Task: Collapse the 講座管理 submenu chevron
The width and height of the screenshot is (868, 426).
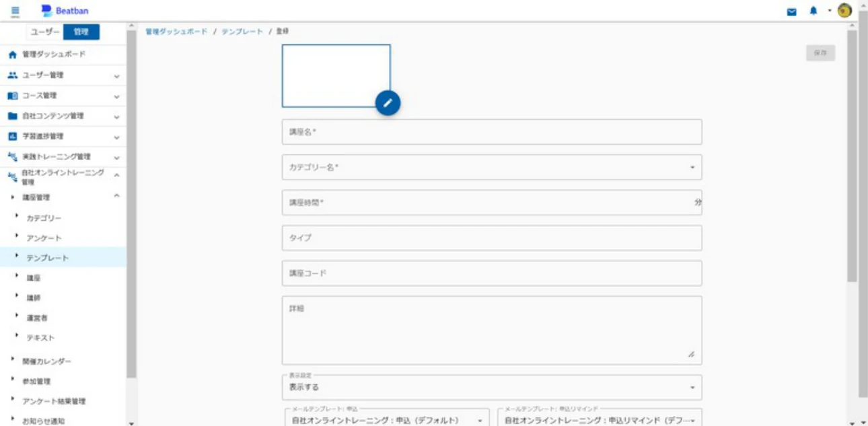Action: (116, 196)
